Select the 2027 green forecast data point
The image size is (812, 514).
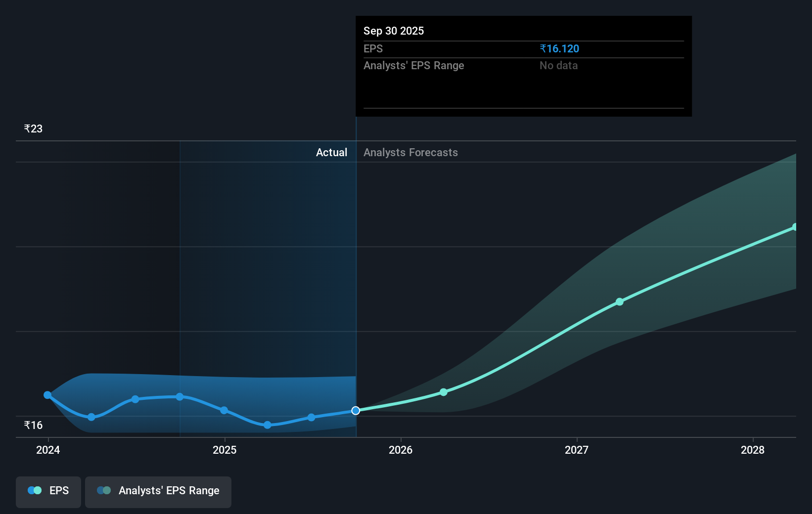[x=620, y=302]
